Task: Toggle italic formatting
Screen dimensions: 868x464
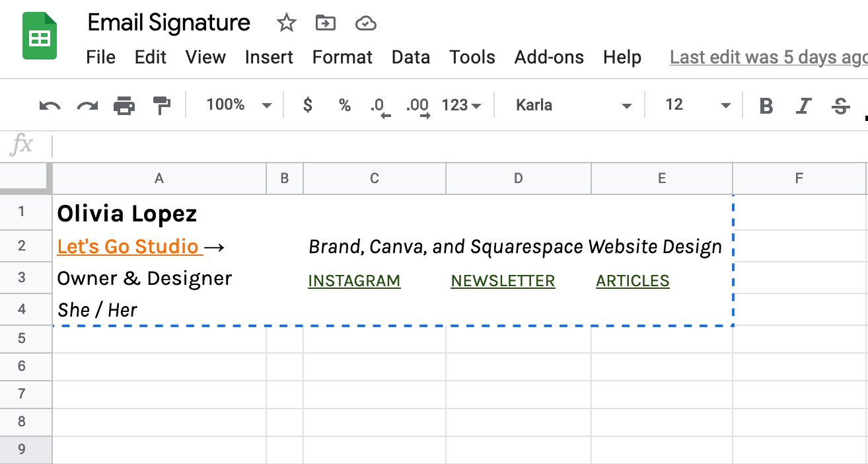Action: (803, 105)
